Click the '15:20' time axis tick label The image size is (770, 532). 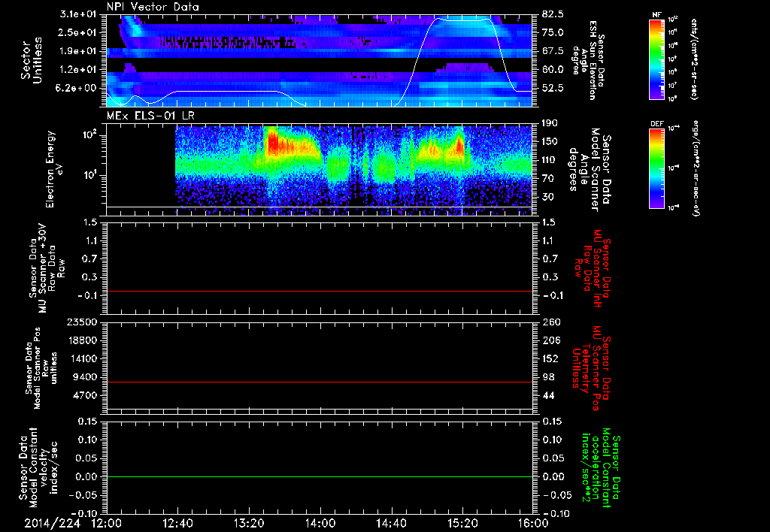(x=462, y=523)
